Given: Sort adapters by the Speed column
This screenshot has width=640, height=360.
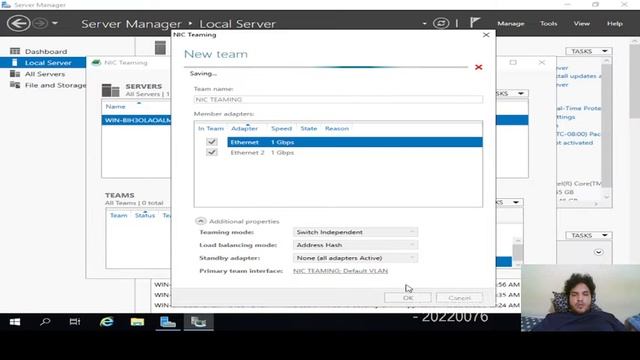Looking at the screenshot, I should (282, 128).
